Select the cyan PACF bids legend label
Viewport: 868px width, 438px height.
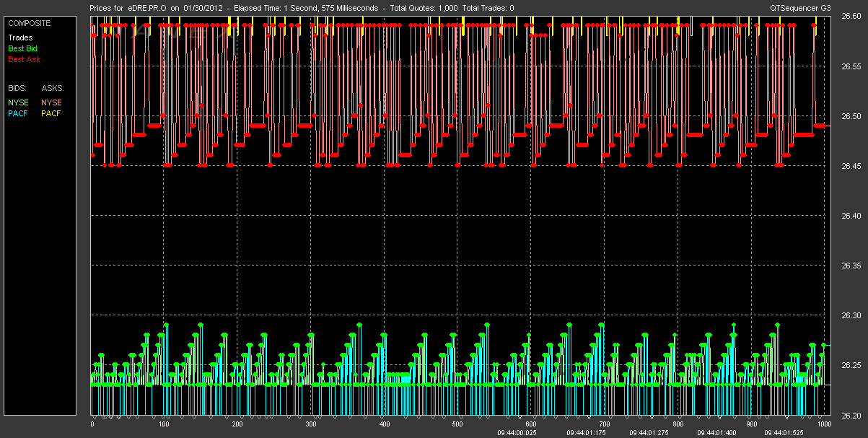pyautogui.click(x=18, y=113)
